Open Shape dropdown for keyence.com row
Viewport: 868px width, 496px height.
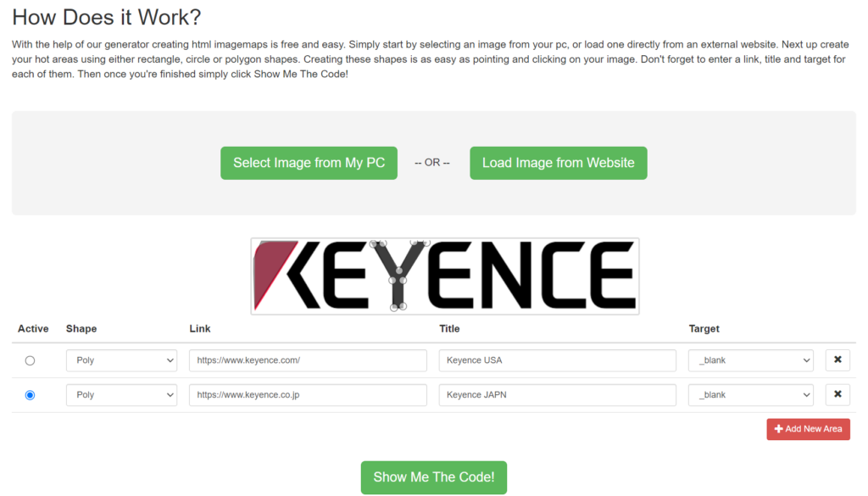click(x=121, y=360)
